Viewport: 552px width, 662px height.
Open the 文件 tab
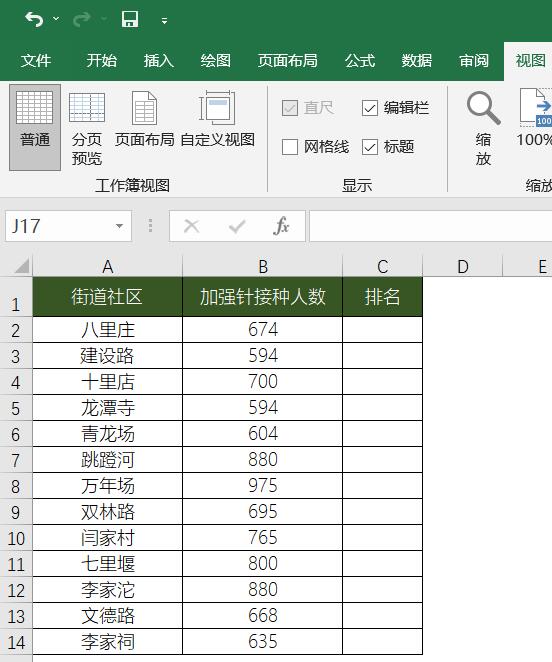(x=36, y=61)
